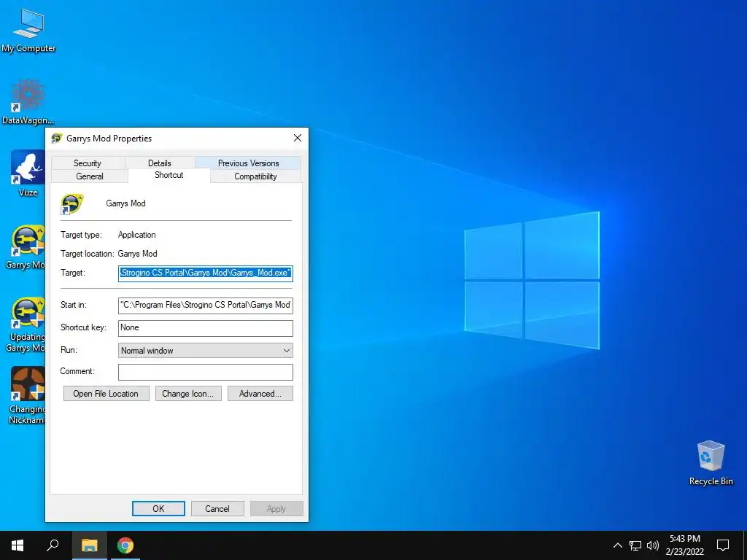Click the Shortcut key field
This screenshot has height=560, width=747.
(x=205, y=328)
